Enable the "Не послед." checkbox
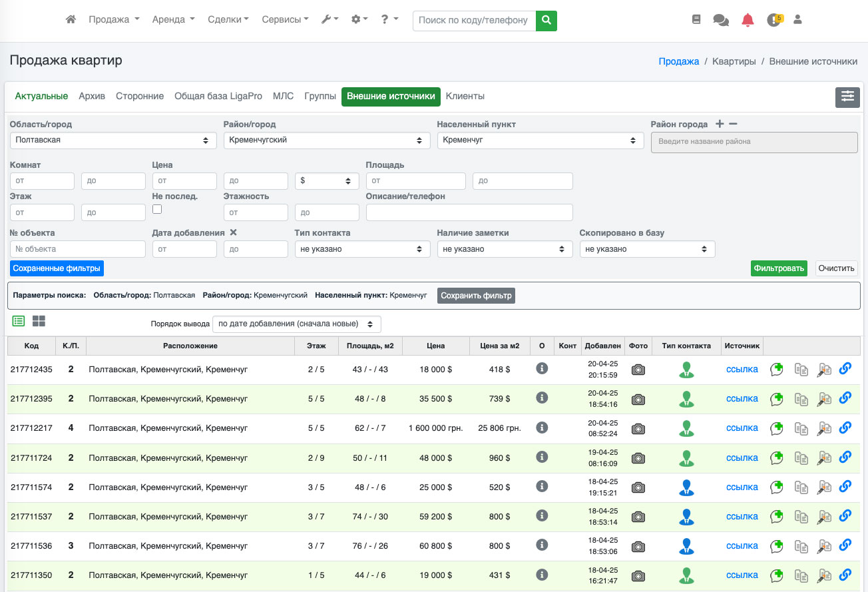 tap(157, 209)
